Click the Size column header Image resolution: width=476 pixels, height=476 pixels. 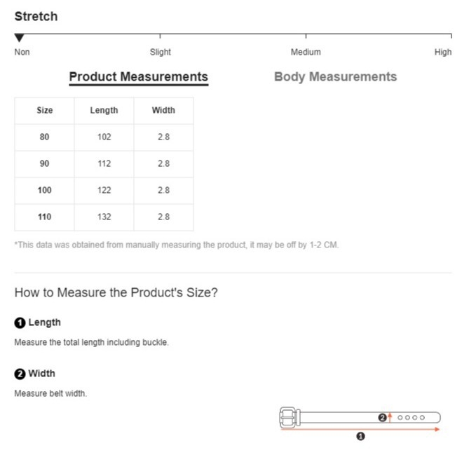[x=44, y=111]
